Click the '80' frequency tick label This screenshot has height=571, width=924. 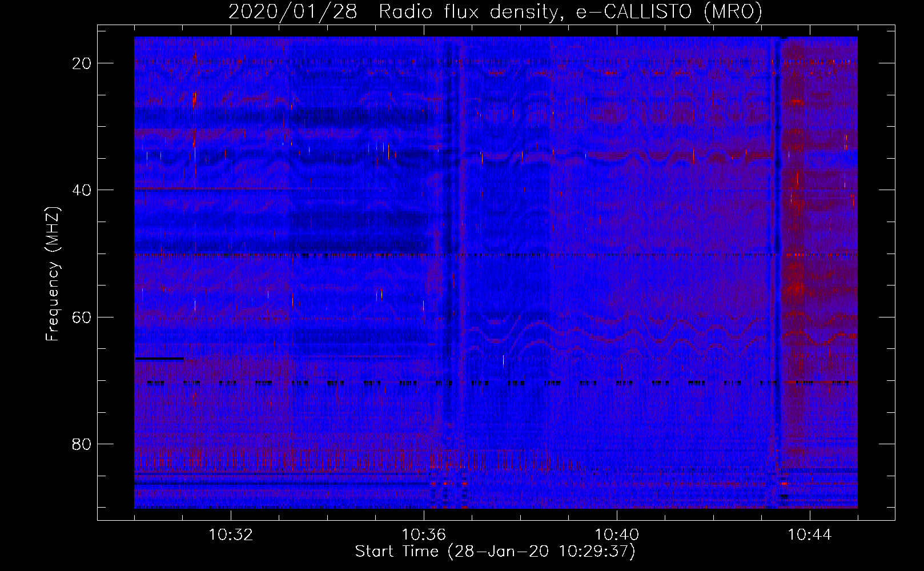tap(82, 444)
